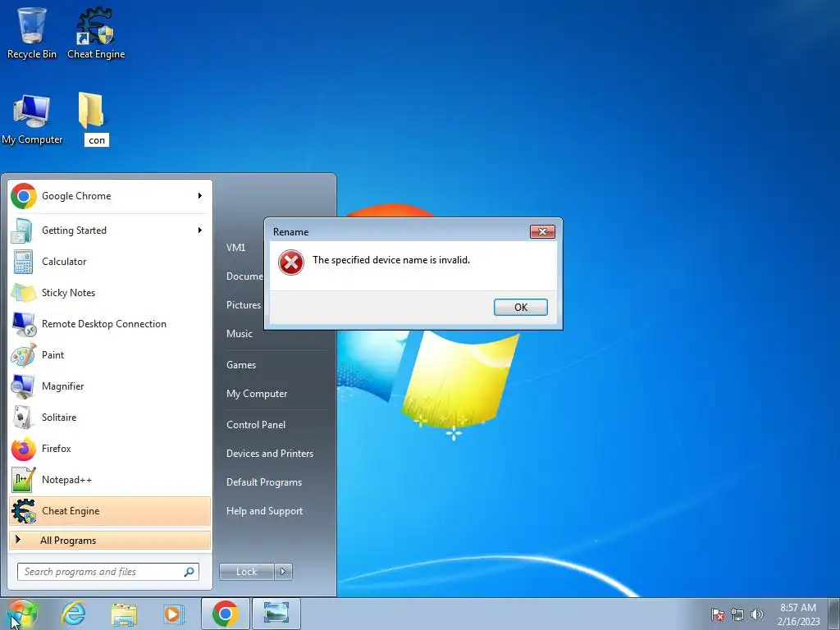Open Documents from Start menu

click(x=244, y=276)
